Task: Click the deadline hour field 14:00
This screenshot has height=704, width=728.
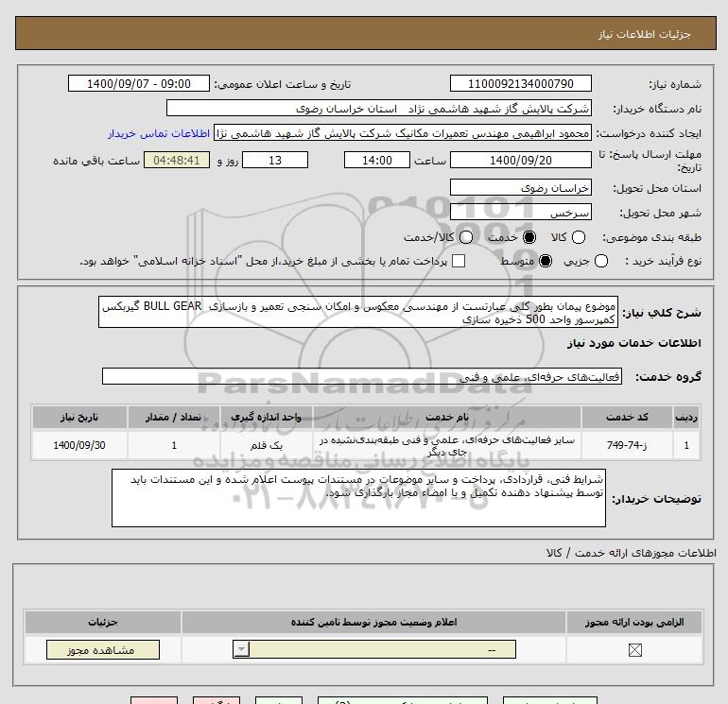Action: tap(377, 160)
